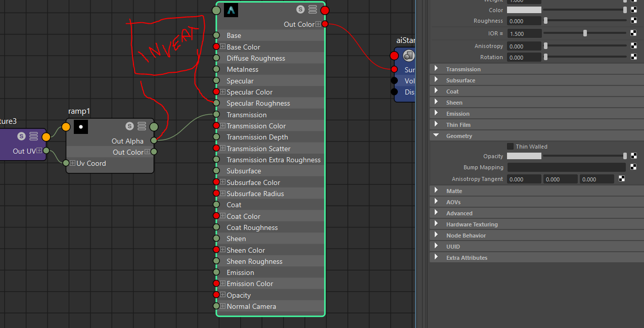Collapse the Geometry section
This screenshot has height=328, width=644.
[437, 135]
